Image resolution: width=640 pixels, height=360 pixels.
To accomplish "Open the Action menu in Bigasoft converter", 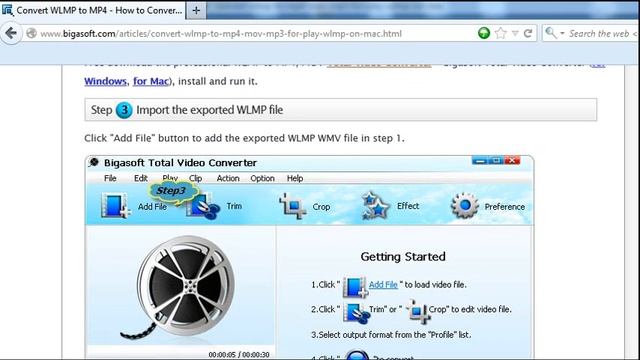I will (228, 178).
